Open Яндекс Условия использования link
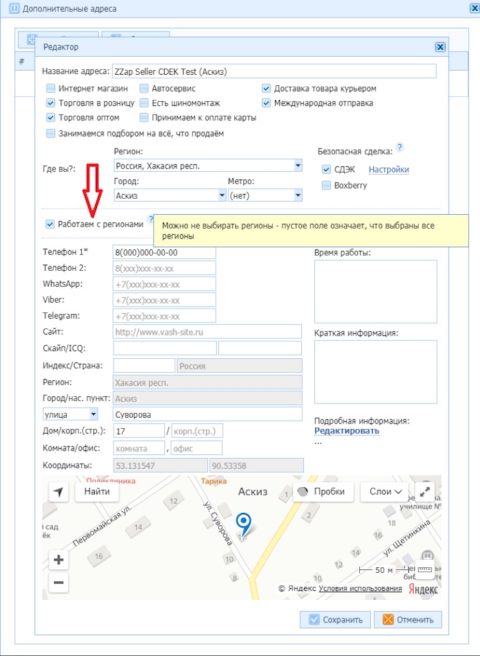The image size is (480, 656). [360, 589]
